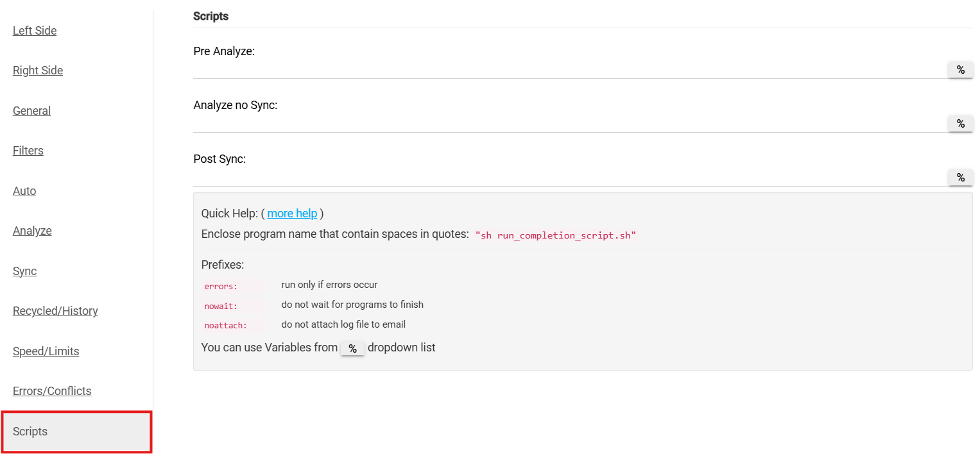Select the highlighted Scripts sidebar item
Viewport: 980px width, 454px height.
pos(30,432)
